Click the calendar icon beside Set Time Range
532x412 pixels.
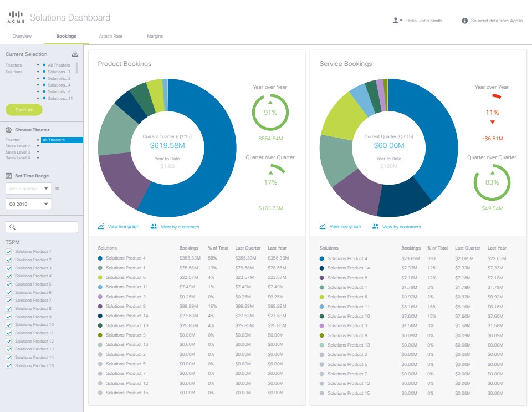click(x=9, y=176)
